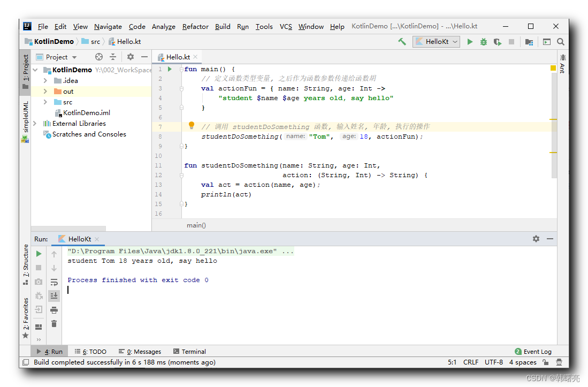The width and height of the screenshot is (588, 387).
Task: Start debugging with the bug icon
Action: point(484,42)
